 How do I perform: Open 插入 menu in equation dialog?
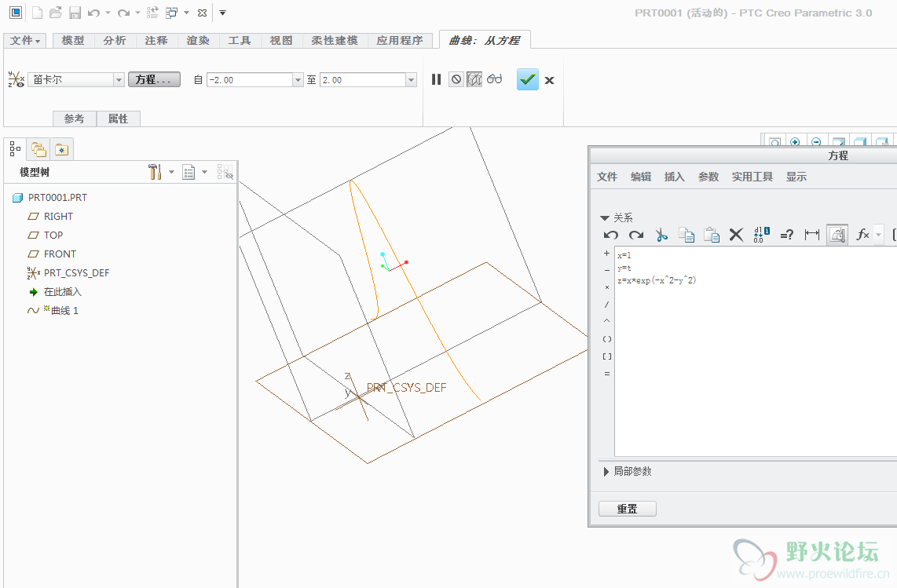click(675, 177)
